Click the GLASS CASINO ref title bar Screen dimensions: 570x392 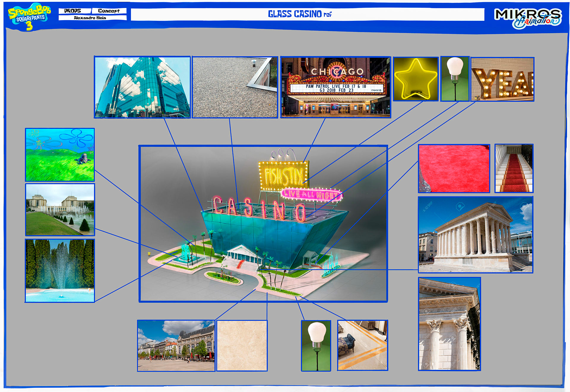pyautogui.click(x=307, y=14)
